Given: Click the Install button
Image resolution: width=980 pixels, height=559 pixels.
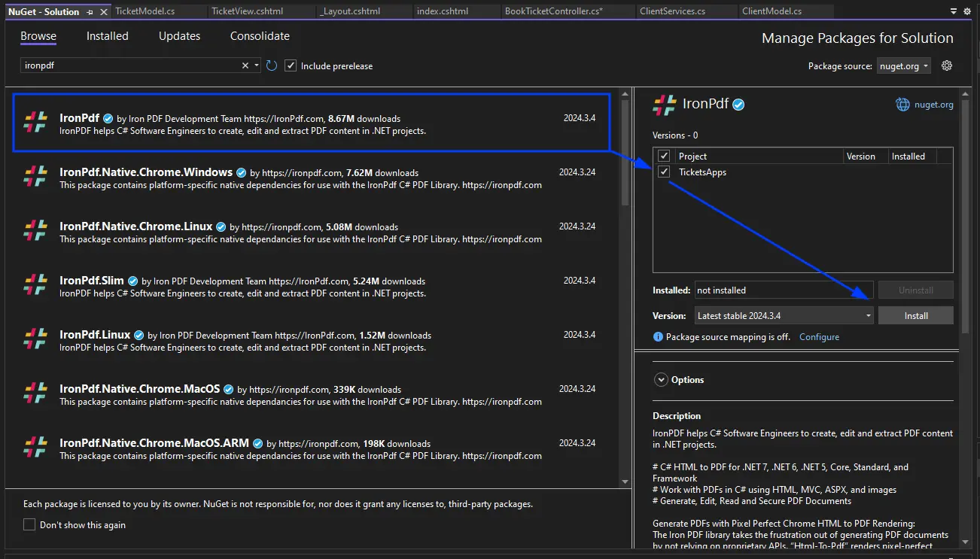Looking at the screenshot, I should tap(916, 316).
